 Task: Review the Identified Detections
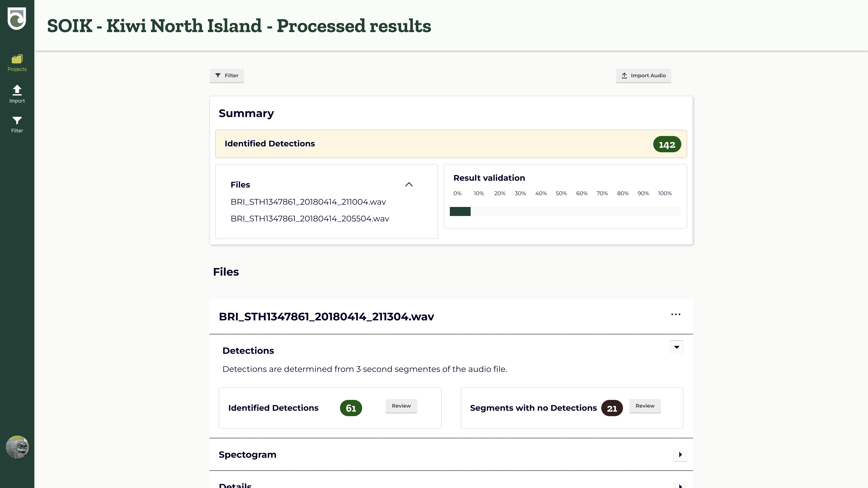401,406
